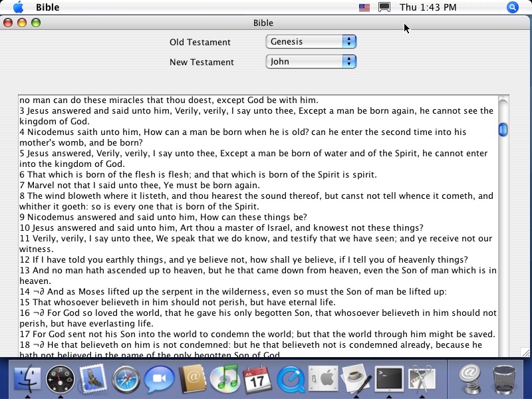Screen dimensions: 532x399
Task: Launch Safari compass in the dock
Action: pos(126,379)
